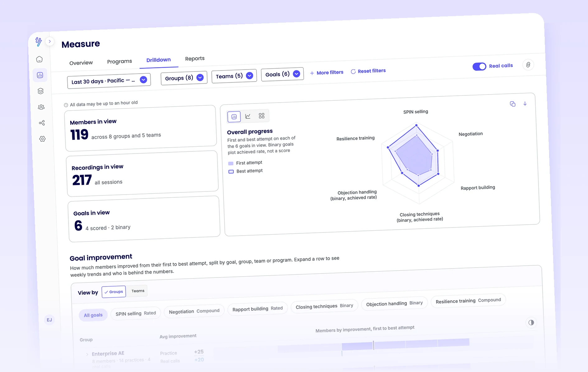Open the Last 30 days date range dropdown
This screenshot has height=372, width=588.
[109, 80]
